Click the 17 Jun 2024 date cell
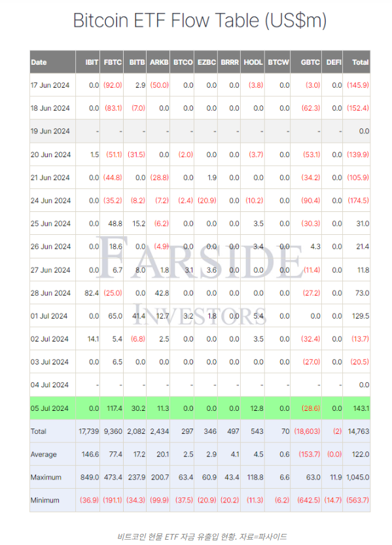The width and height of the screenshot is (392, 545). pos(50,85)
